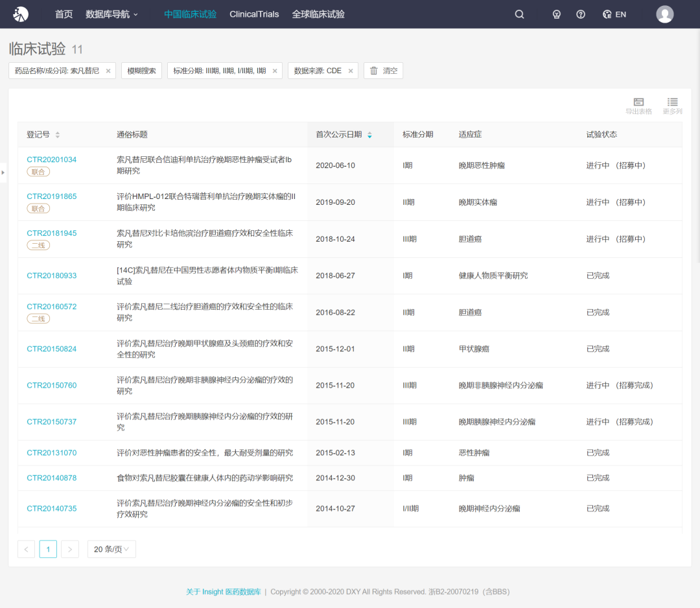Click the 通俗标题 column header
The width and height of the screenshot is (700, 608).
point(132,134)
